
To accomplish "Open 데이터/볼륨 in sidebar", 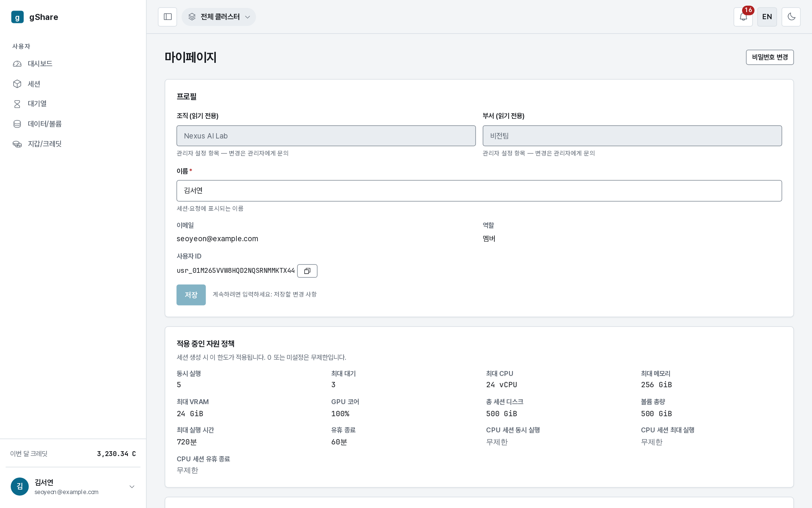I will [73, 124].
